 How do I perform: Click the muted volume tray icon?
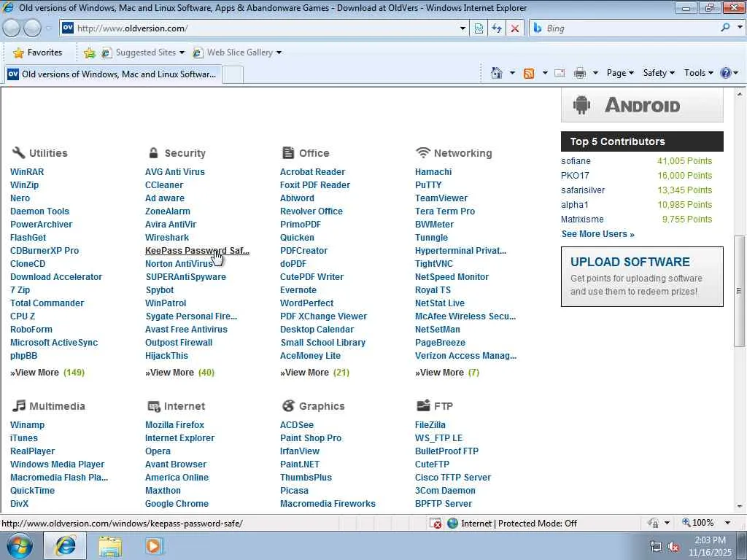coord(673,547)
